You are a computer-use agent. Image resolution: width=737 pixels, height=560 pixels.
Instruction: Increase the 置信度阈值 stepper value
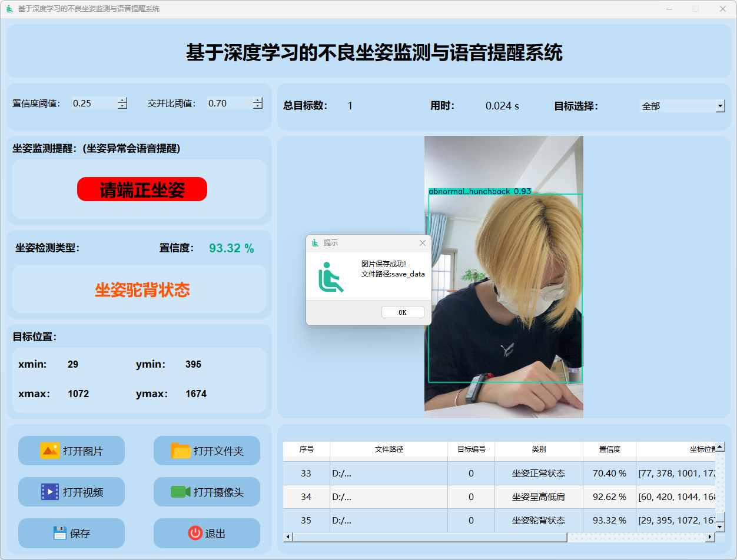click(x=122, y=100)
